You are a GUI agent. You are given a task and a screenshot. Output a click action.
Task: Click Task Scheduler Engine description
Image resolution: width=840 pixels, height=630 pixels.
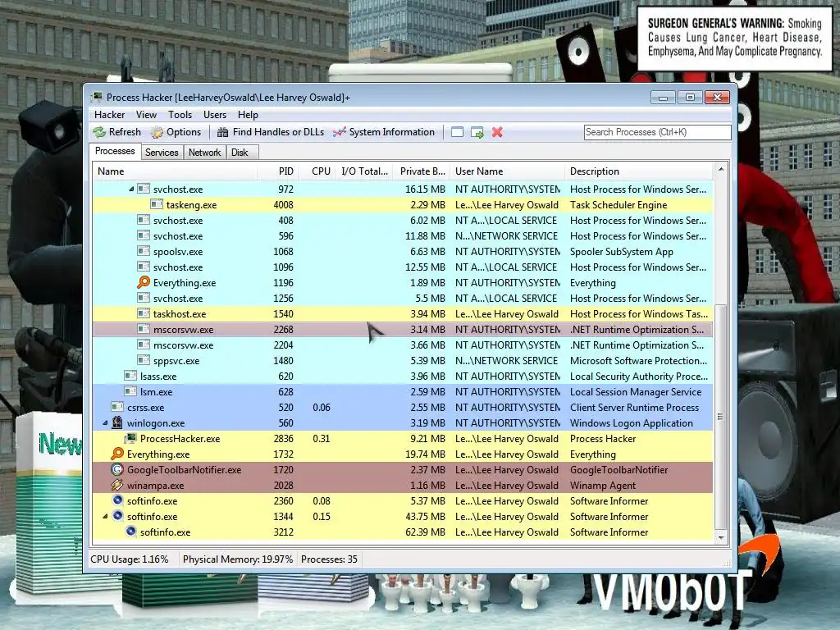(x=619, y=204)
